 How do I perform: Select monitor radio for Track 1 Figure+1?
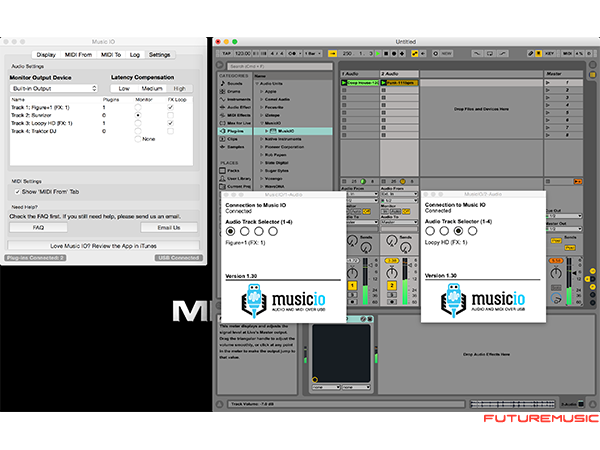point(138,108)
